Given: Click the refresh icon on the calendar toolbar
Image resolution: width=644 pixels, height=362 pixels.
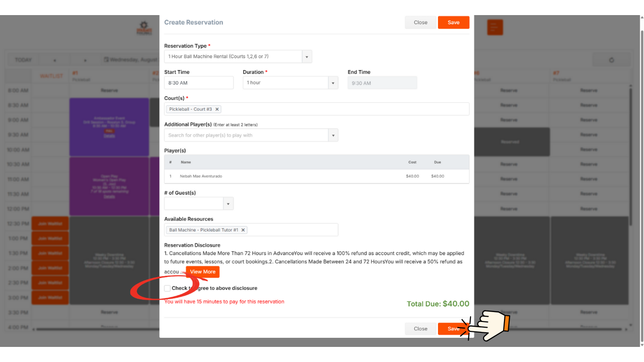Looking at the screenshot, I should (x=611, y=59).
